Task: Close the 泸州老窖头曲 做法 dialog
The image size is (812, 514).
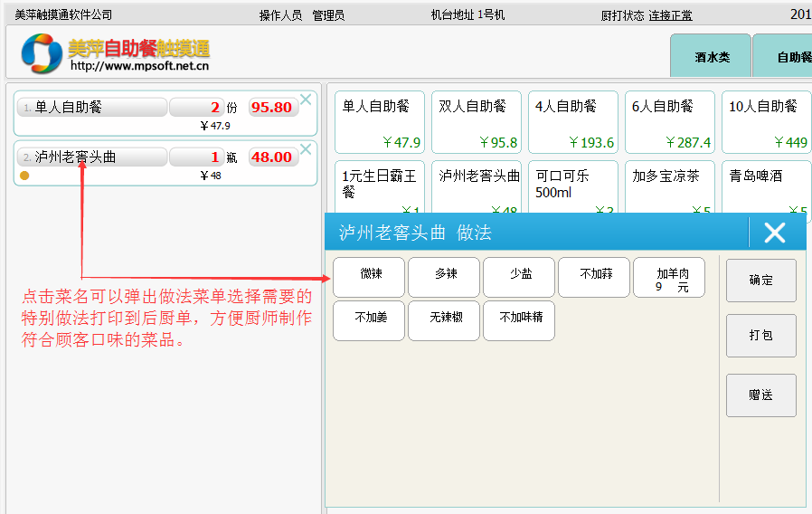Action: 775,233
